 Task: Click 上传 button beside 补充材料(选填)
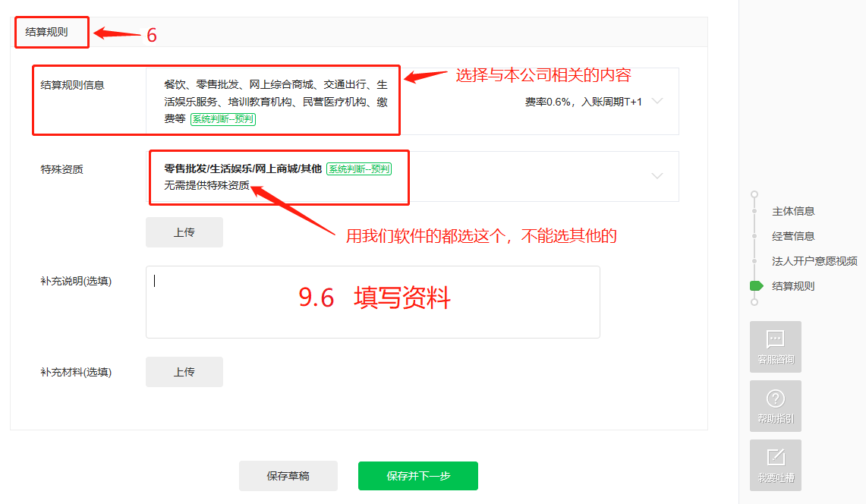coord(184,372)
